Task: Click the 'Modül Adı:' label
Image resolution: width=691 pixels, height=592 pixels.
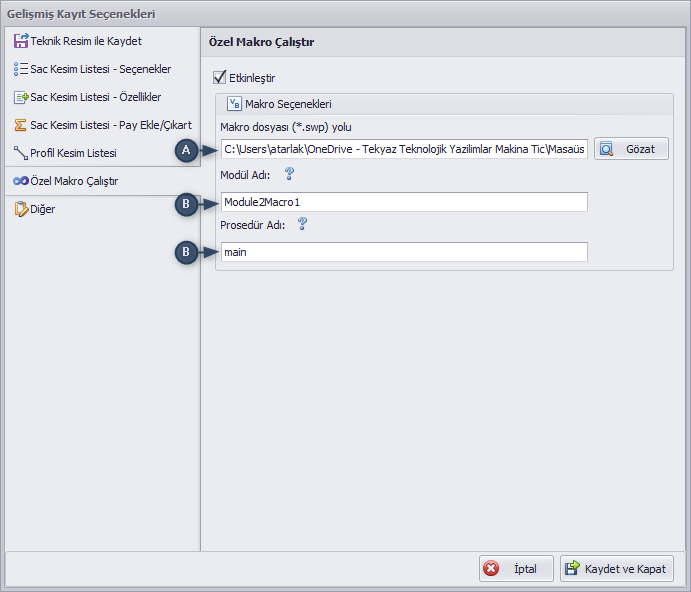Action: [245, 175]
